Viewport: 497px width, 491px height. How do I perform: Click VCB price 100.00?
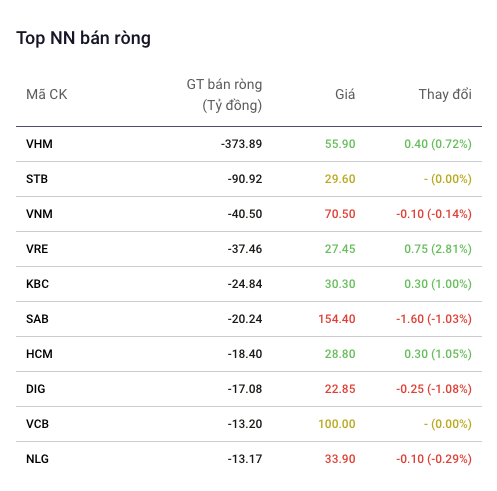[337, 424]
